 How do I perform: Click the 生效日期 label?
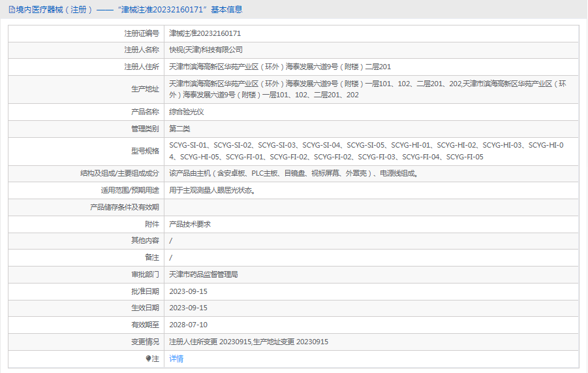point(145,308)
